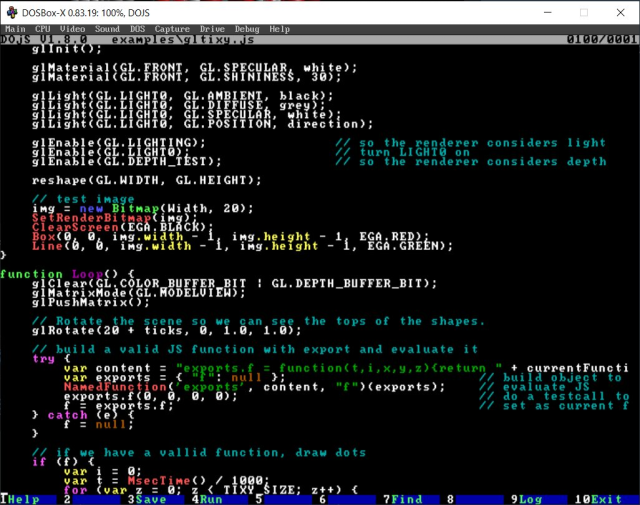
Task: Open the DOS menu
Action: pos(138,29)
